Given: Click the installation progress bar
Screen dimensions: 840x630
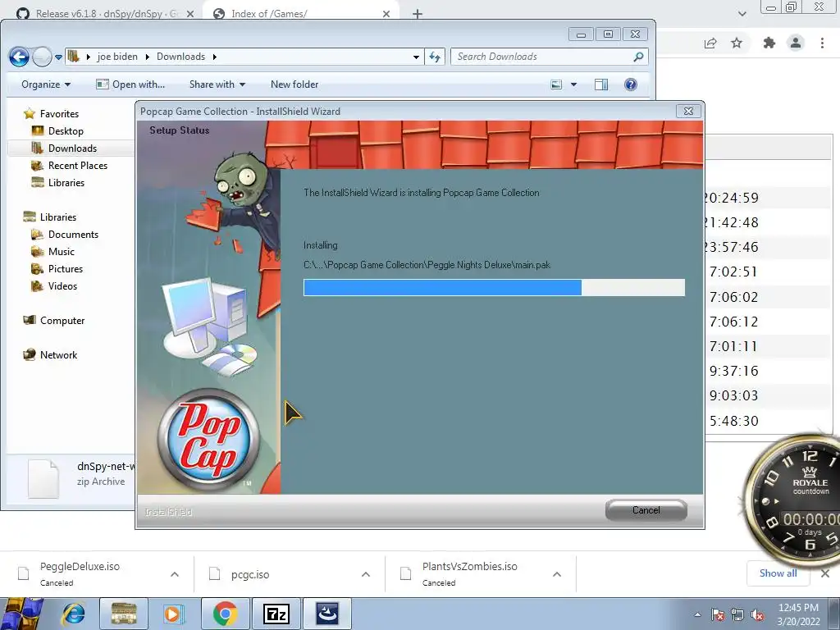Looking at the screenshot, I should (x=494, y=287).
